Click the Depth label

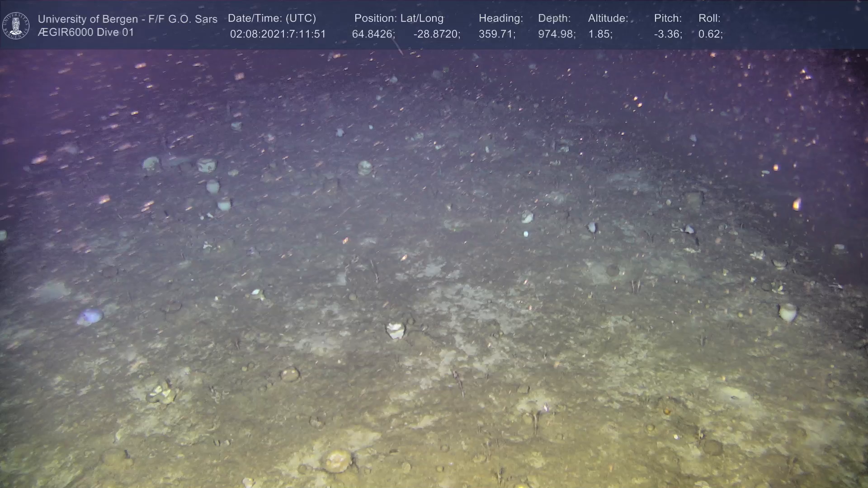click(554, 19)
